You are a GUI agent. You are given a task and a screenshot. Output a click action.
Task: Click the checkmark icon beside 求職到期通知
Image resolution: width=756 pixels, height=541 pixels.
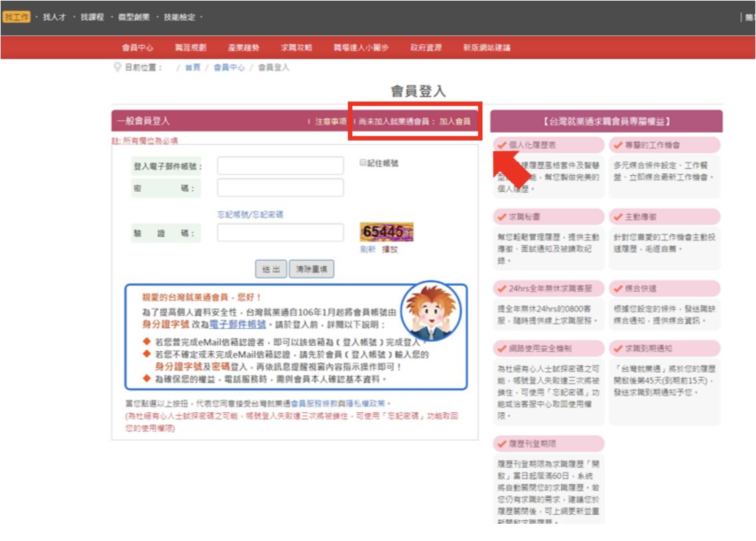coord(618,348)
